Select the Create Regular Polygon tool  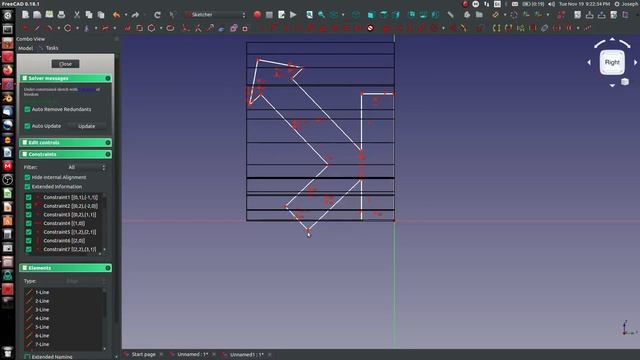[151, 28]
